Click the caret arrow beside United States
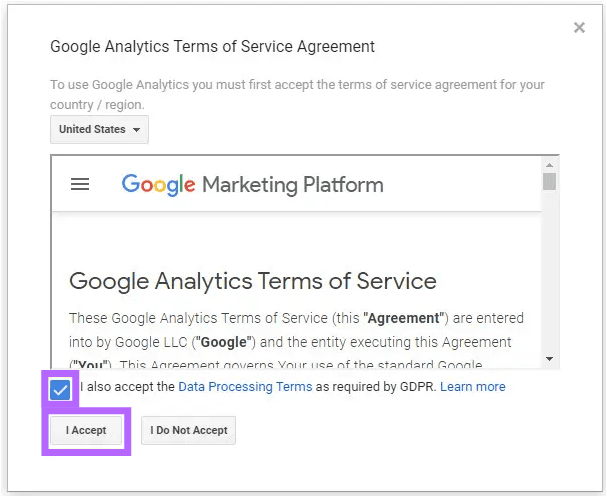607x496 pixels. point(136,130)
